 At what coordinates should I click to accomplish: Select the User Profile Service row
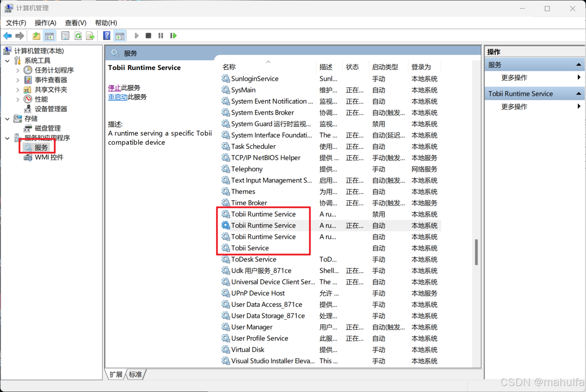tap(330, 338)
